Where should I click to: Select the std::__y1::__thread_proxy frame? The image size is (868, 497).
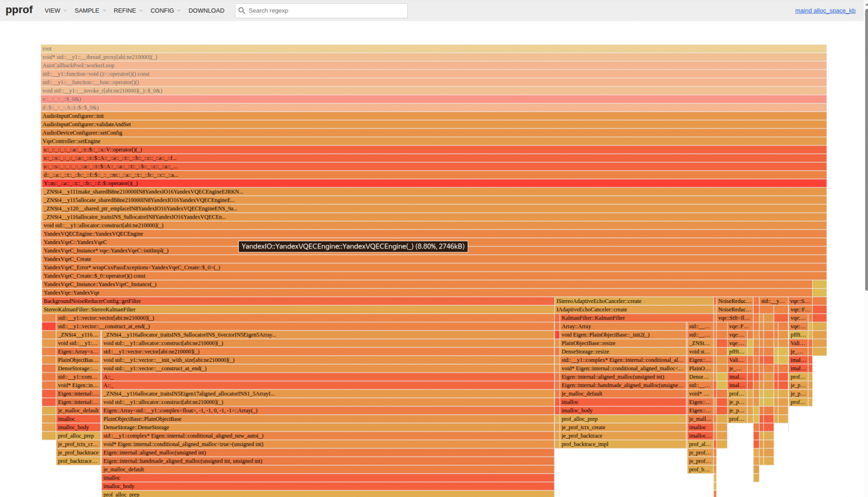point(433,57)
